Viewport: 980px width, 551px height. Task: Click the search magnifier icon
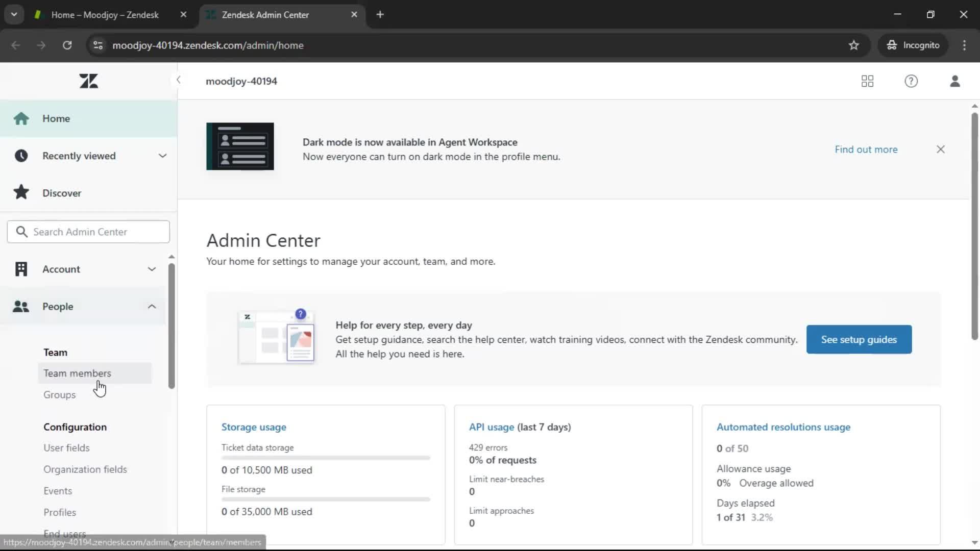click(21, 232)
